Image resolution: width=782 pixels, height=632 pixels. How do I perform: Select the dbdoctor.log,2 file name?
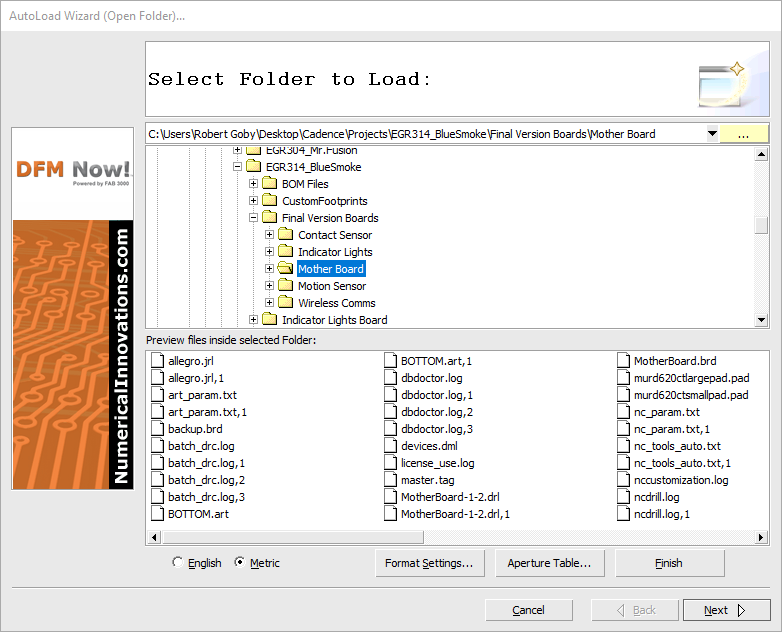tap(436, 412)
